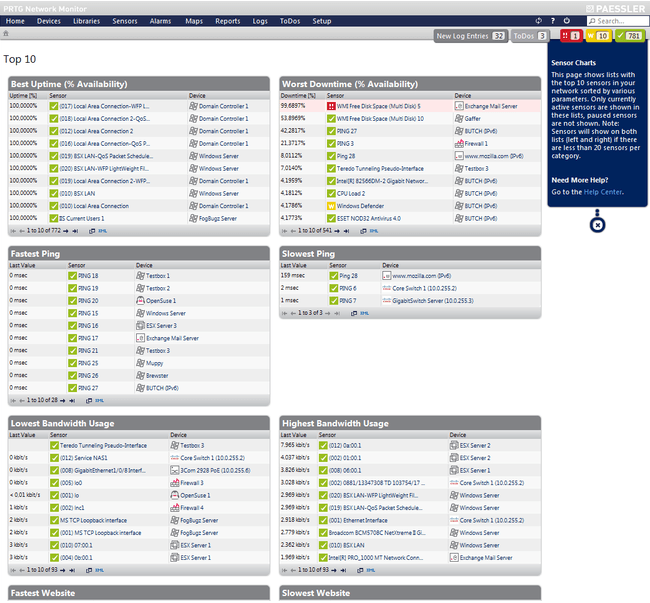Viewport: 650px width, 603px height.
Task: Open XML link of Highest Bandwidth list
Action: [x=371, y=570]
